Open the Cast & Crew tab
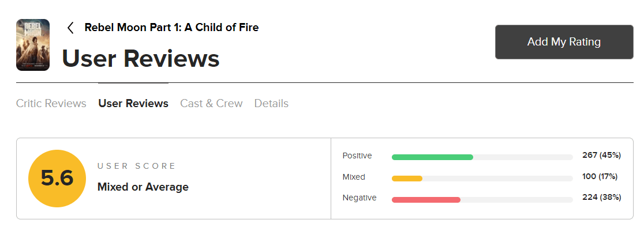The width and height of the screenshot is (644, 239). point(211,103)
